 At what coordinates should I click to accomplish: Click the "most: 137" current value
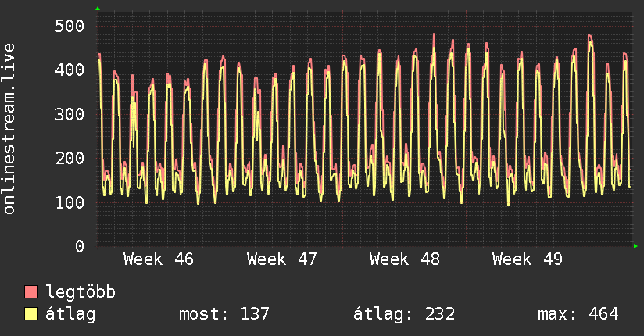[x=224, y=314]
